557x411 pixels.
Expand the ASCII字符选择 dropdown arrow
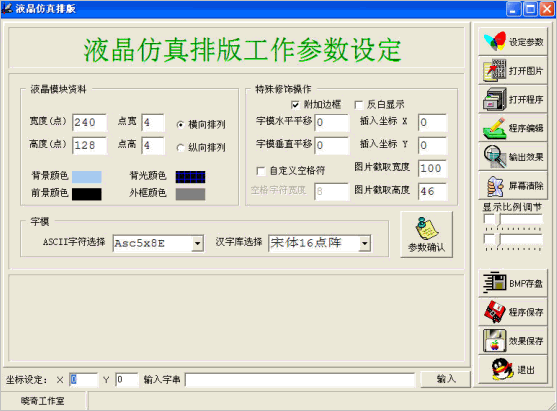click(x=198, y=243)
